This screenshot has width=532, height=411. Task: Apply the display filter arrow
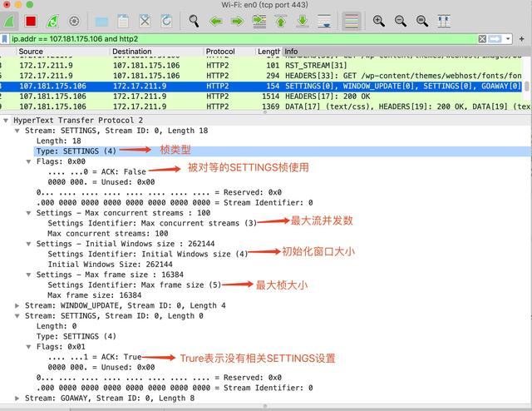coord(495,39)
